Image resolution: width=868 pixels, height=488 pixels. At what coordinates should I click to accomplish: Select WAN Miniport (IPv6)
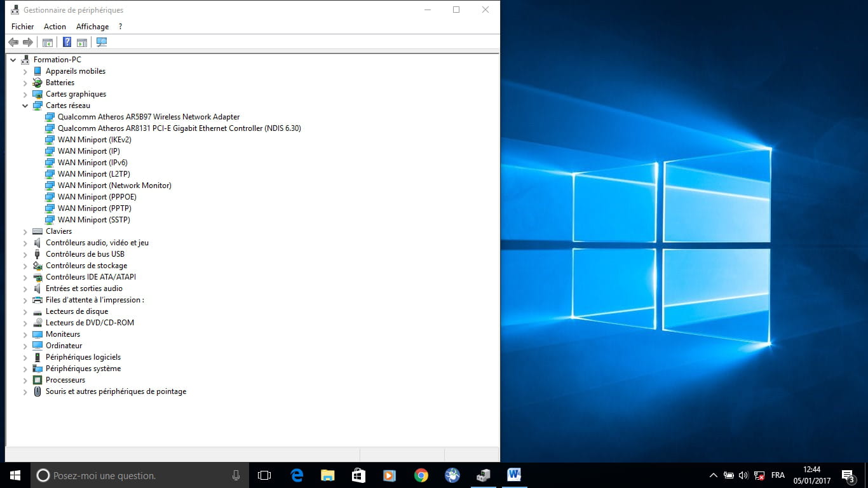[93, 163]
